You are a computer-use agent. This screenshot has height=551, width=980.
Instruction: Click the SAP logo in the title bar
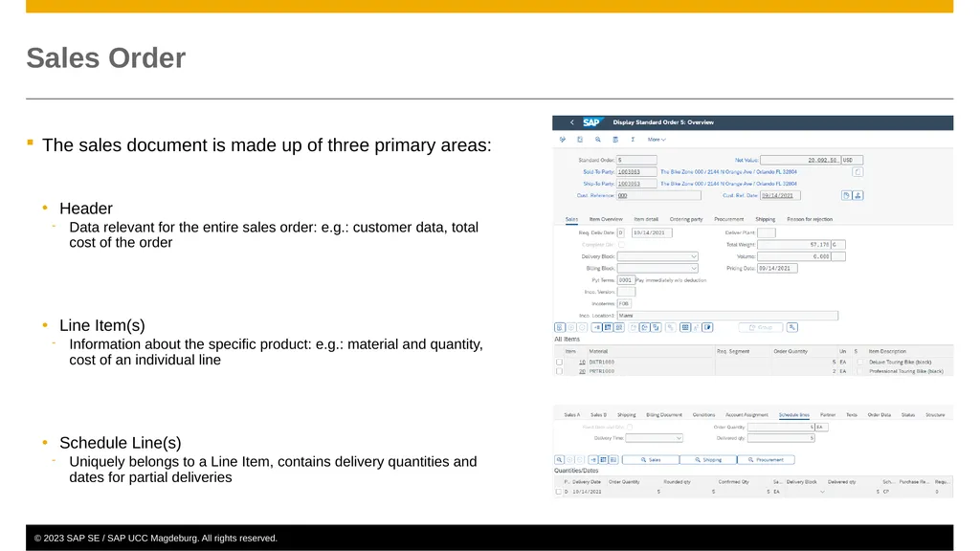pos(591,122)
